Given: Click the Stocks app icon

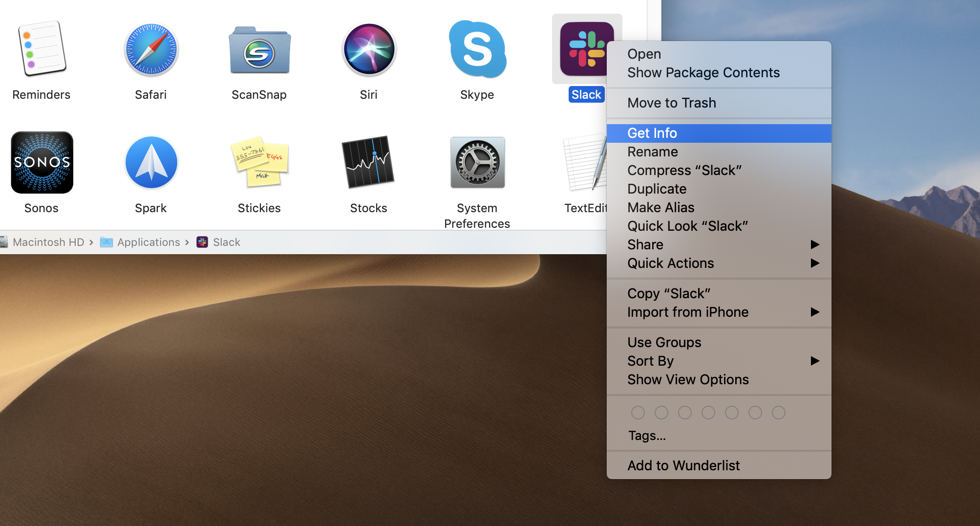Looking at the screenshot, I should pyautogui.click(x=369, y=162).
